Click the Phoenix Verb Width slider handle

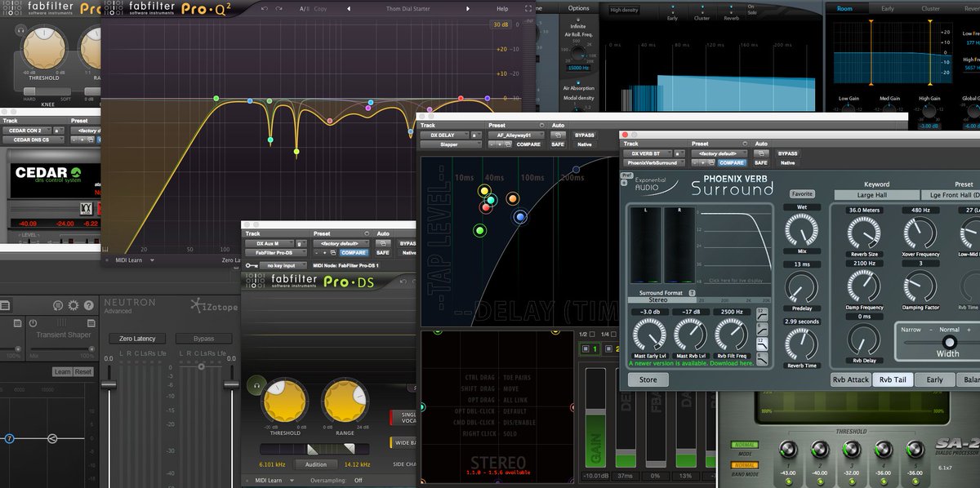(948, 342)
